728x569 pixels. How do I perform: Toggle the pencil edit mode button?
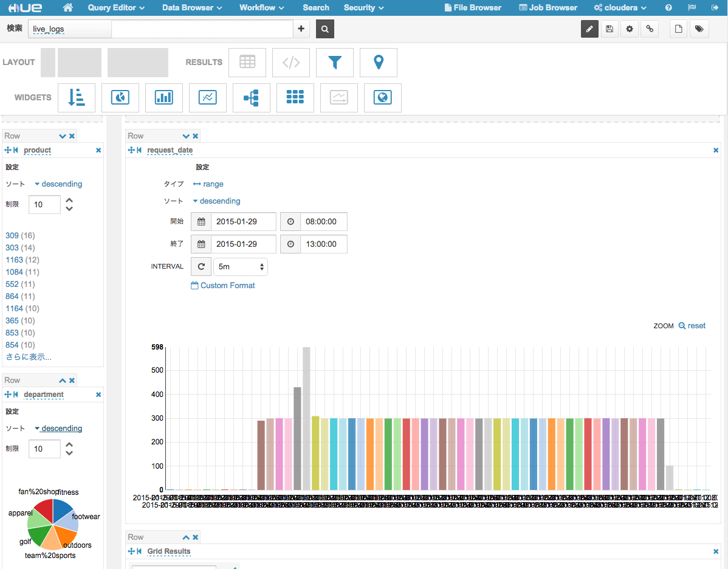tap(589, 29)
